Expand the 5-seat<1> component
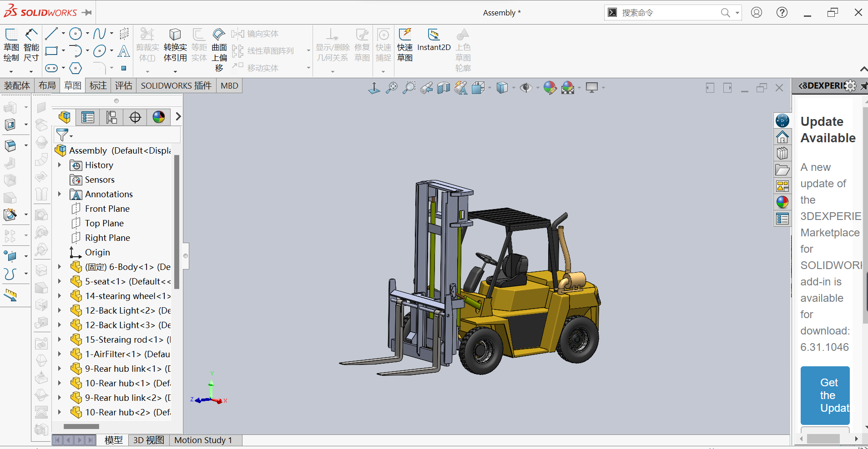 pyautogui.click(x=60, y=281)
